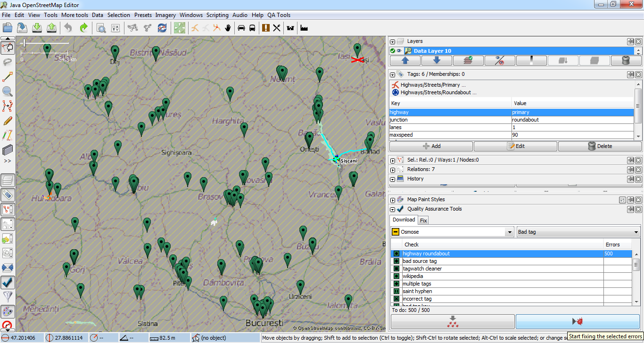Select the Lasso selection tool
The width and height of the screenshot is (644, 343).
tap(8, 62)
